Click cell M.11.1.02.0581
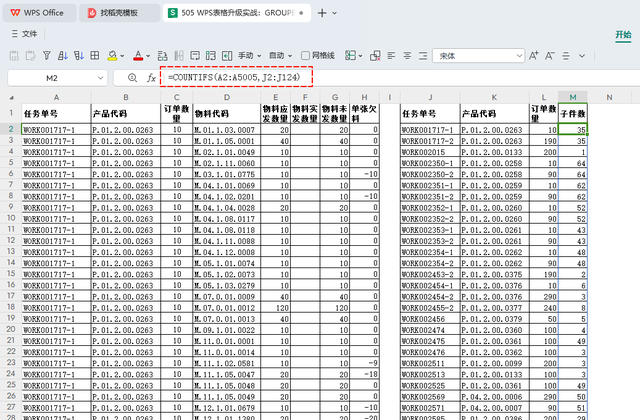Image resolution: width=640 pixels, height=420 pixels. 227,363
